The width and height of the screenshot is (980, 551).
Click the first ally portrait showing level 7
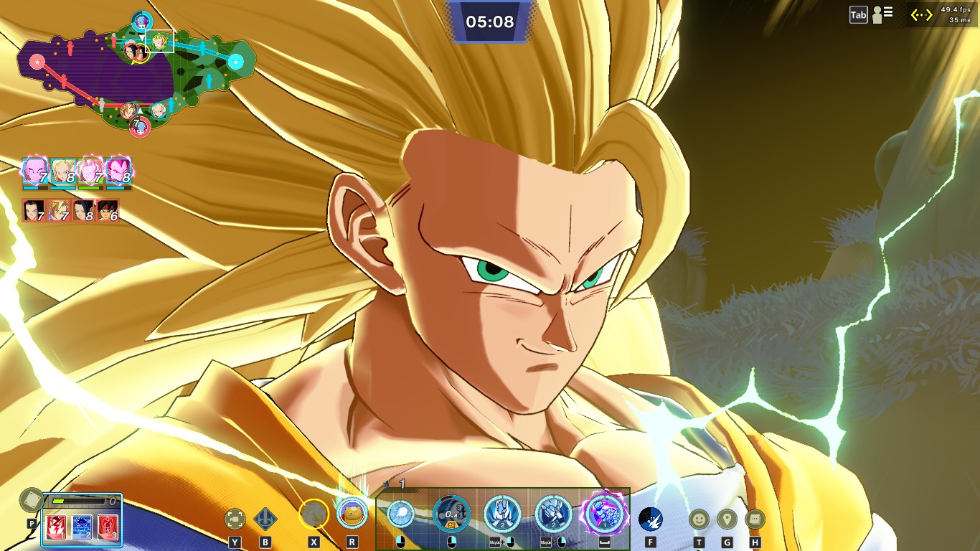35,172
